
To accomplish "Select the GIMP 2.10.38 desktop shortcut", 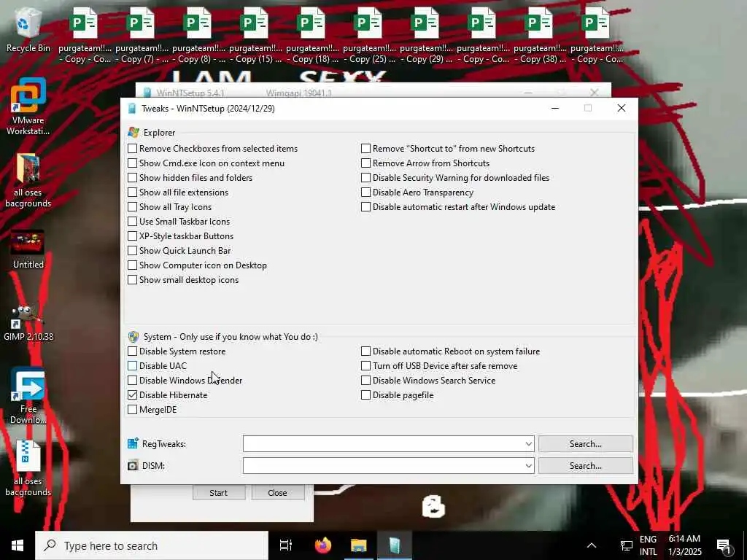I will 28,323.
